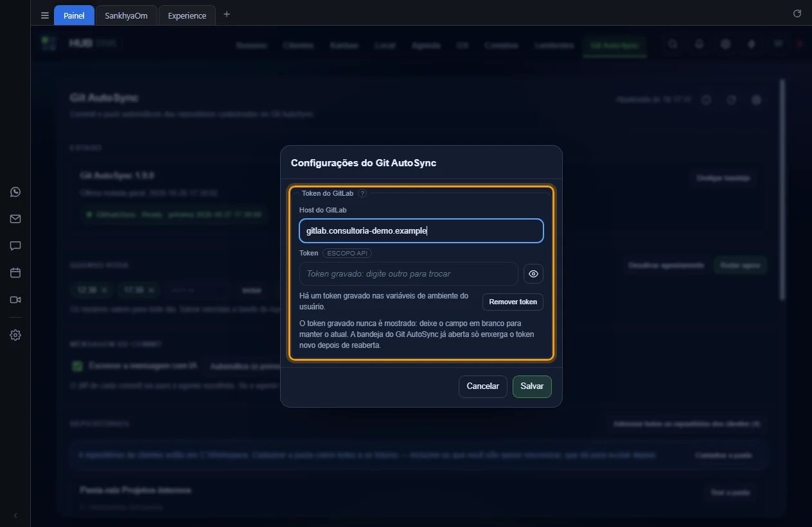The image size is (812, 527).
Task: Click "O token gravado nunca é mostrado" note
Action: 418,334
